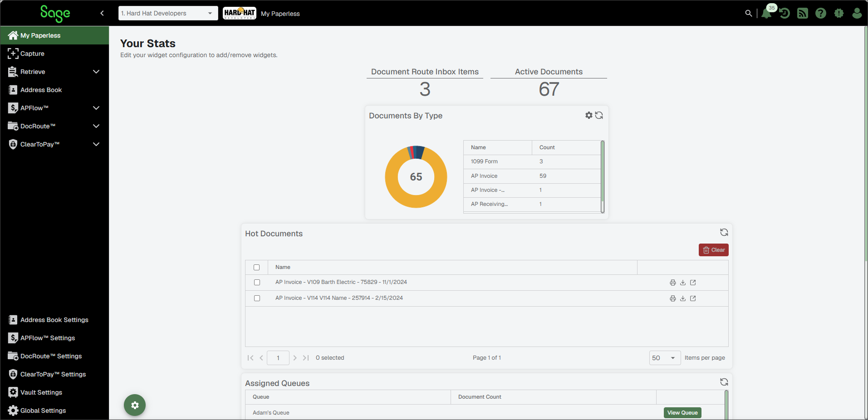The width and height of the screenshot is (868, 420).
Task: Open the notifications bell icon
Action: coord(766,13)
